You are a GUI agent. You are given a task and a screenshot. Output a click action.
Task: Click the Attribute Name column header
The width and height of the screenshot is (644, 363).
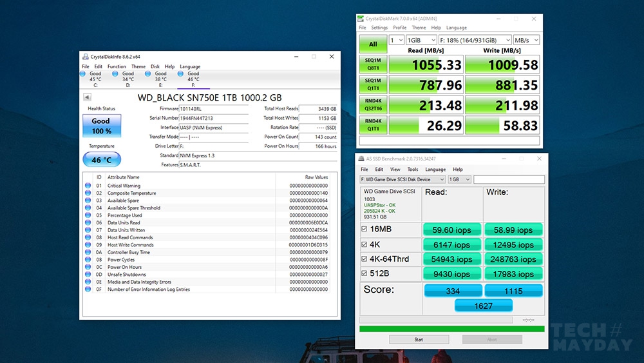tap(123, 177)
